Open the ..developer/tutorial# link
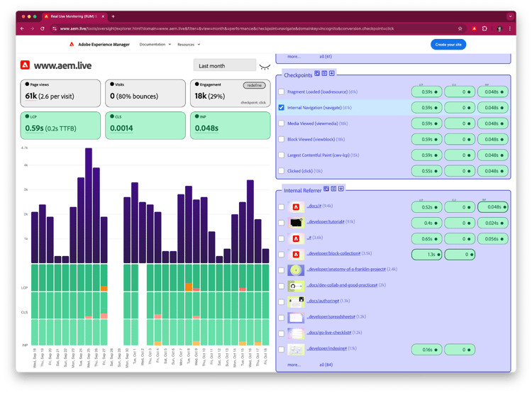 [326, 221]
